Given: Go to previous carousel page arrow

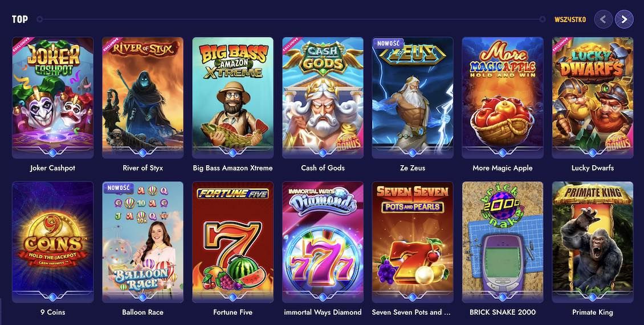Looking at the screenshot, I should coord(604,19).
